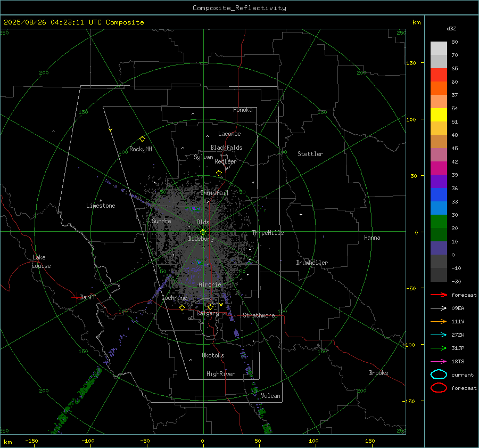Click the cyan 27ZW arrow icon
Screen dimensions: 479x448
click(x=439, y=335)
